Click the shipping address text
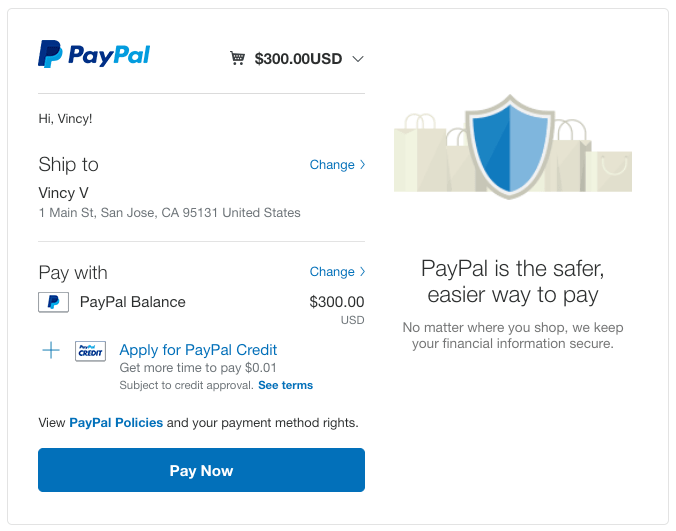Viewport: 676px width, 531px height. pyautogui.click(x=169, y=213)
